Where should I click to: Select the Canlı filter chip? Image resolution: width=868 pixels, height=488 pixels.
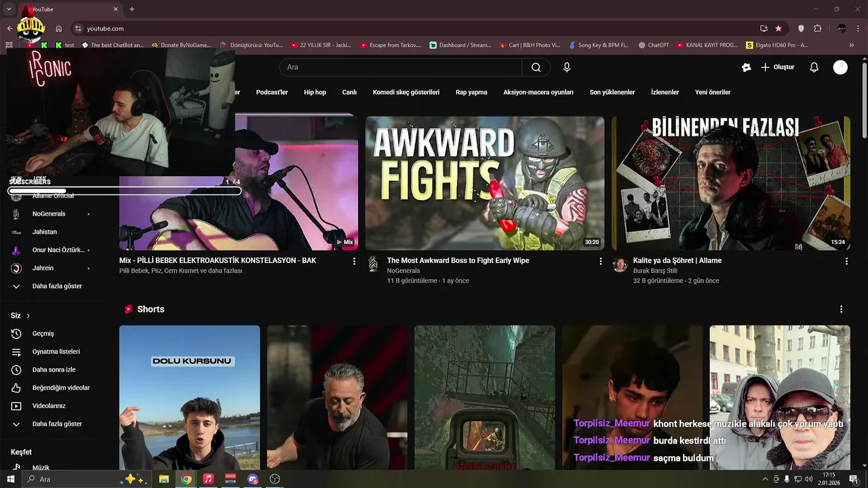tap(349, 92)
